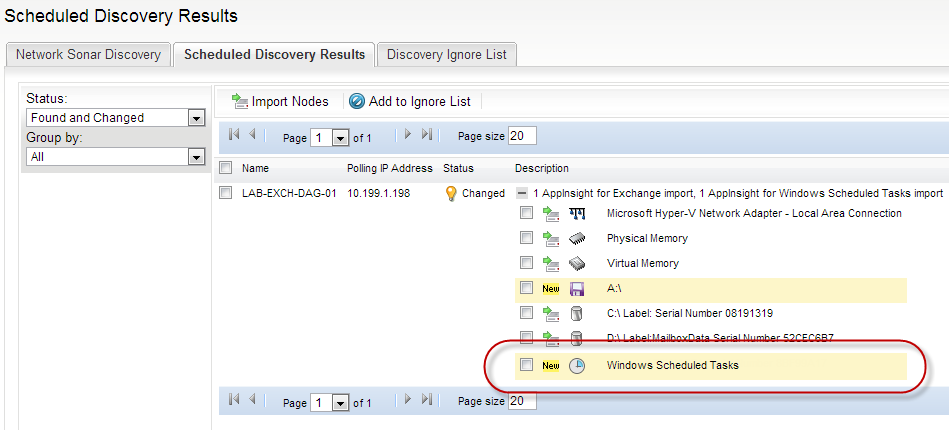Image resolution: width=949 pixels, height=430 pixels.
Task: Select the Scheduled Discovery Results tab
Action: pos(274,55)
